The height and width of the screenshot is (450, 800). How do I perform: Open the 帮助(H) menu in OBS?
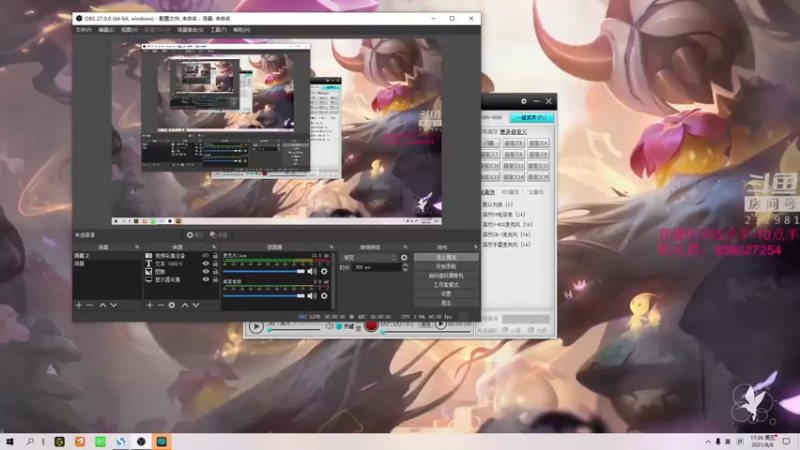click(241, 30)
